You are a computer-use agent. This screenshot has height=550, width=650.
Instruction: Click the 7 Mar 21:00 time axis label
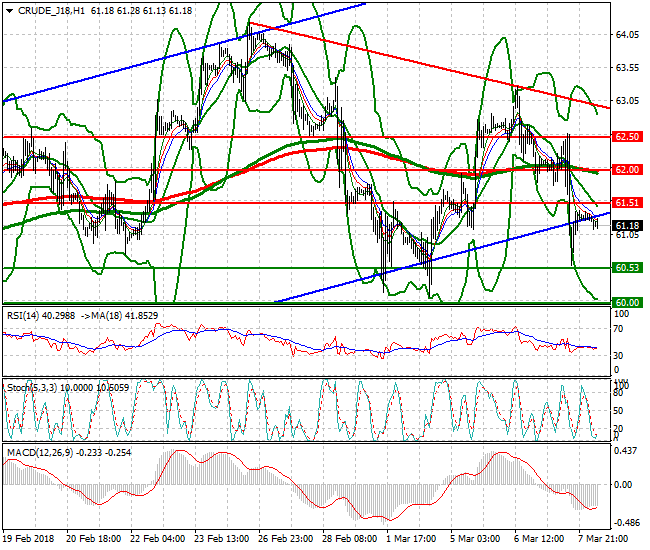pos(603,539)
